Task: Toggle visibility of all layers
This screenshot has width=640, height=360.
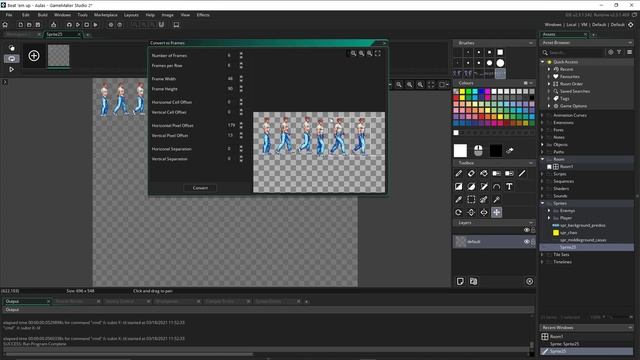Action: (x=527, y=230)
